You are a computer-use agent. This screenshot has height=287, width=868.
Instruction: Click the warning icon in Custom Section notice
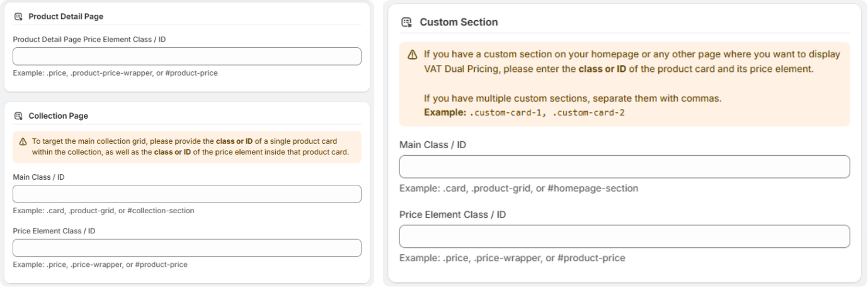412,55
